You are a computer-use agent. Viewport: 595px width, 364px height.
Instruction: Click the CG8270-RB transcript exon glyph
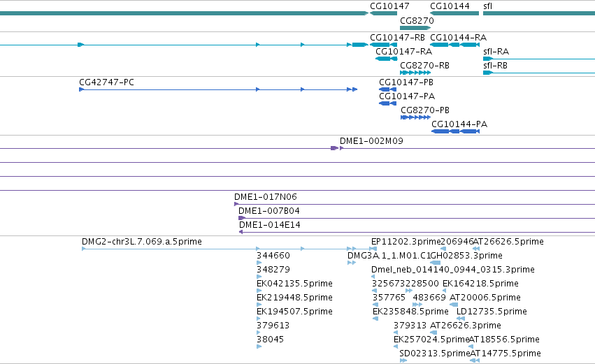pyautogui.click(x=415, y=73)
